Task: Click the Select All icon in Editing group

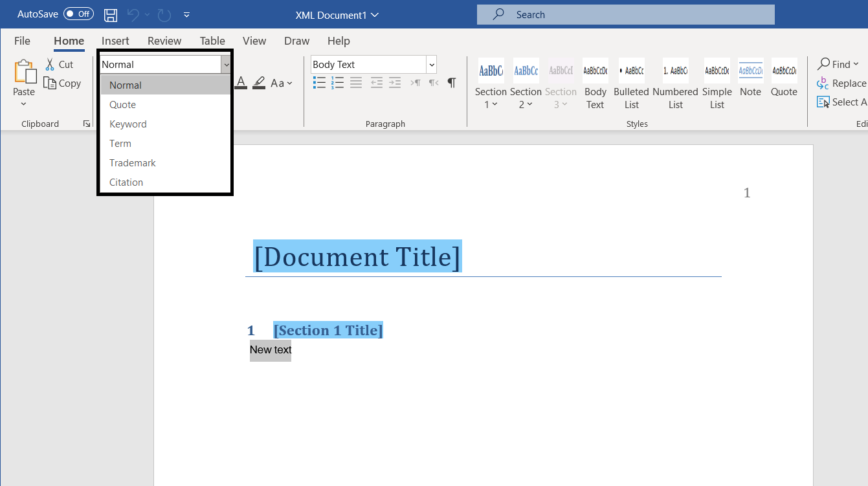Action: click(x=824, y=102)
